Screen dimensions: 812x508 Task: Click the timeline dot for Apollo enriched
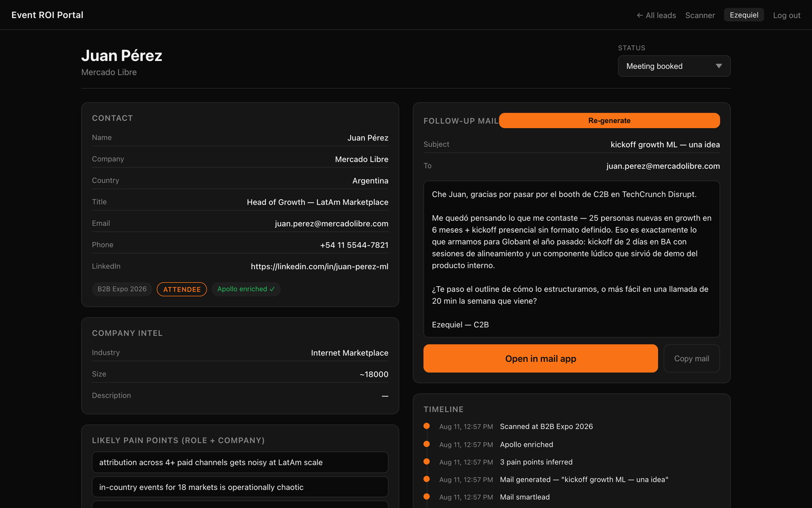tap(427, 444)
